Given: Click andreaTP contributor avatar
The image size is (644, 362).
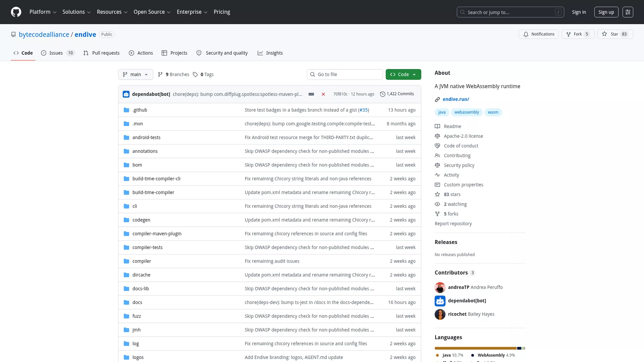Looking at the screenshot, I should click(x=440, y=287).
